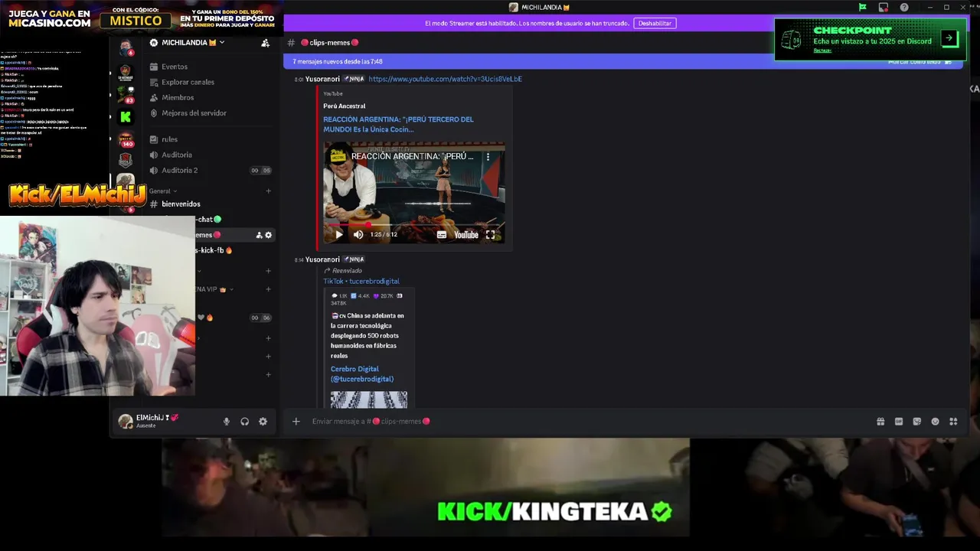Open the Discord help icon
980x551 pixels.
(904, 7)
